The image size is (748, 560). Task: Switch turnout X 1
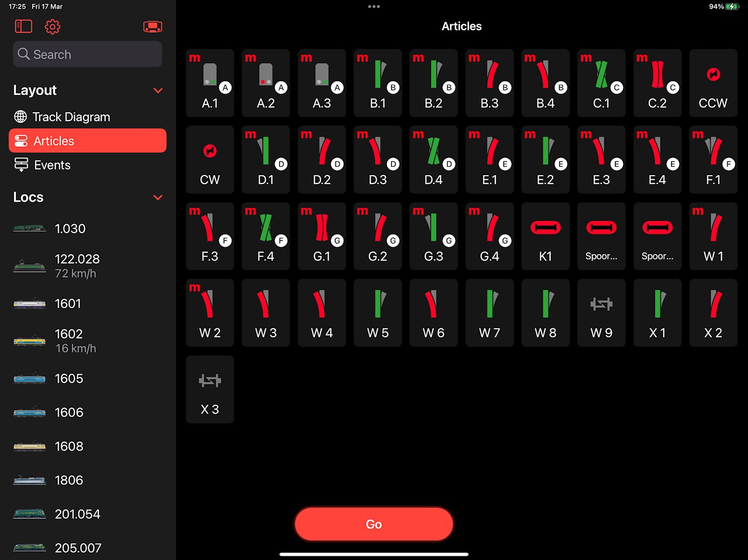point(658,313)
